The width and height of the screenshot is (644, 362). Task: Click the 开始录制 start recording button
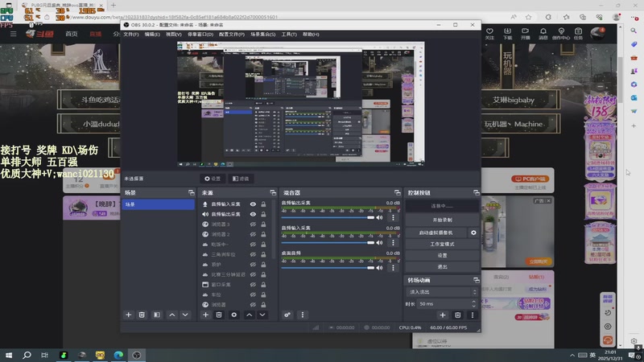[442, 220]
